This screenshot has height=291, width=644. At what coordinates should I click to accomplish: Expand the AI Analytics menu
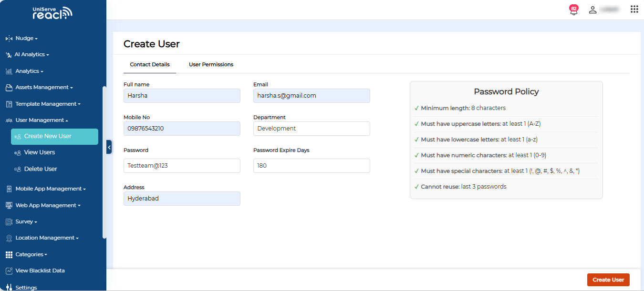click(31, 55)
